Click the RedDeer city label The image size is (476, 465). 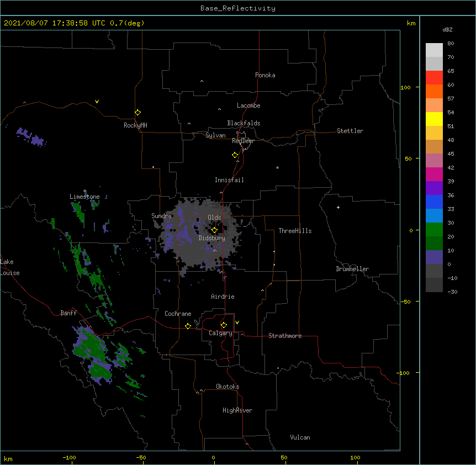pos(243,141)
